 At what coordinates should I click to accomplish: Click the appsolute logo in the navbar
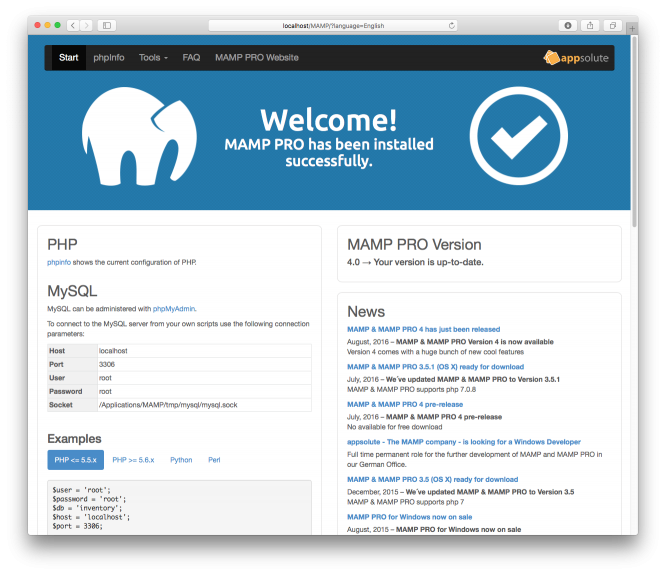[576, 58]
